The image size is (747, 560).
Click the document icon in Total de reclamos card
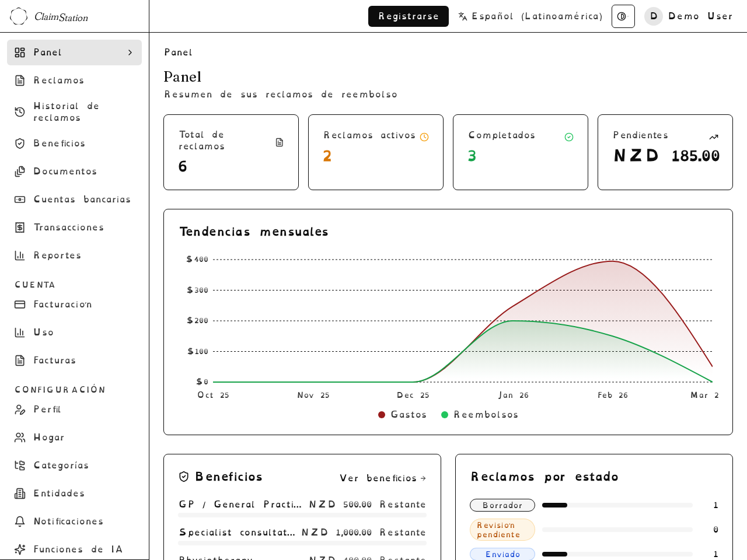click(x=280, y=142)
